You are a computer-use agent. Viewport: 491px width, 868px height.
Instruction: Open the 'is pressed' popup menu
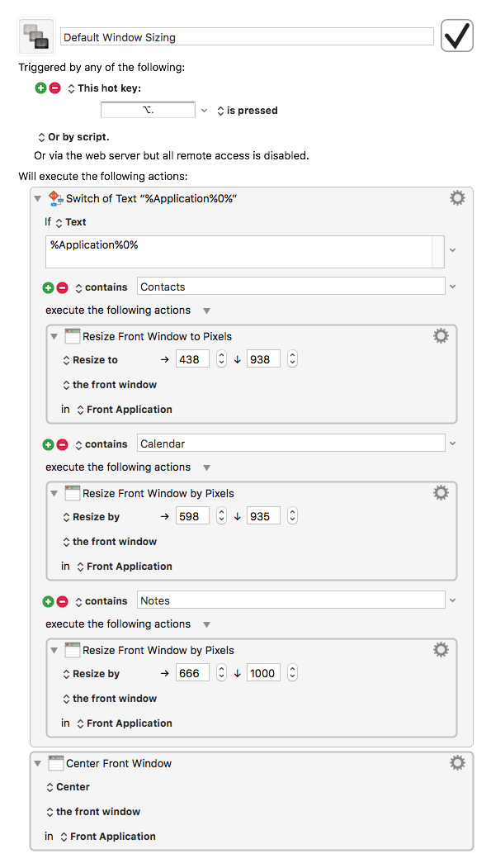[x=248, y=111]
